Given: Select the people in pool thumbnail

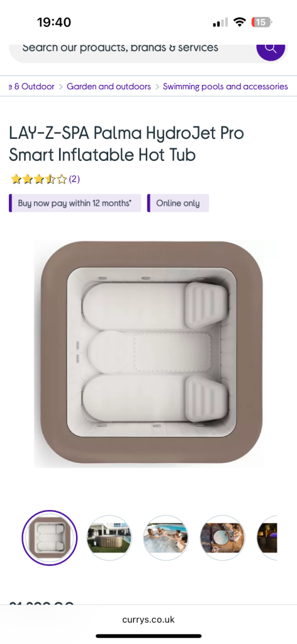Looking at the screenshot, I should point(165,538).
